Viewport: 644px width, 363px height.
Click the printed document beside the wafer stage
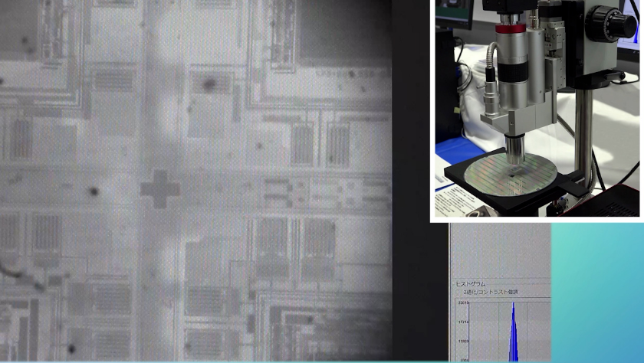pyautogui.click(x=454, y=202)
